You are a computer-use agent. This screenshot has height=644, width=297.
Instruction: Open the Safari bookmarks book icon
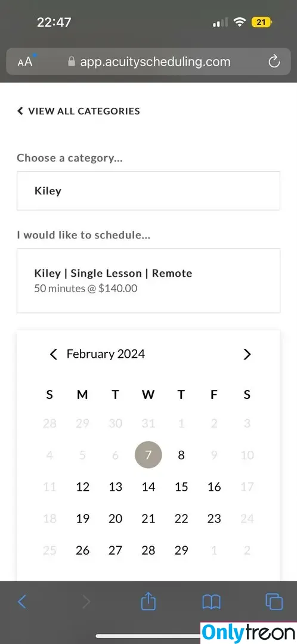212,602
